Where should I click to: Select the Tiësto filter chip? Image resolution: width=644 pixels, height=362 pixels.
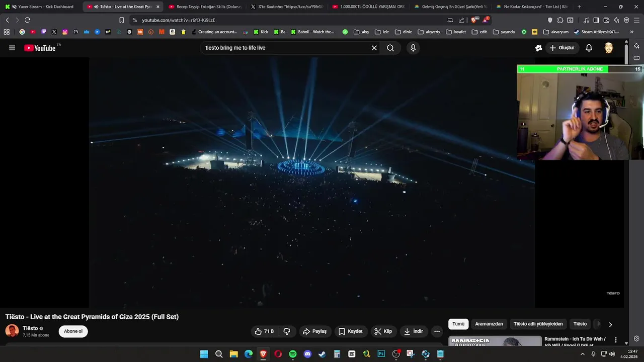(580, 324)
